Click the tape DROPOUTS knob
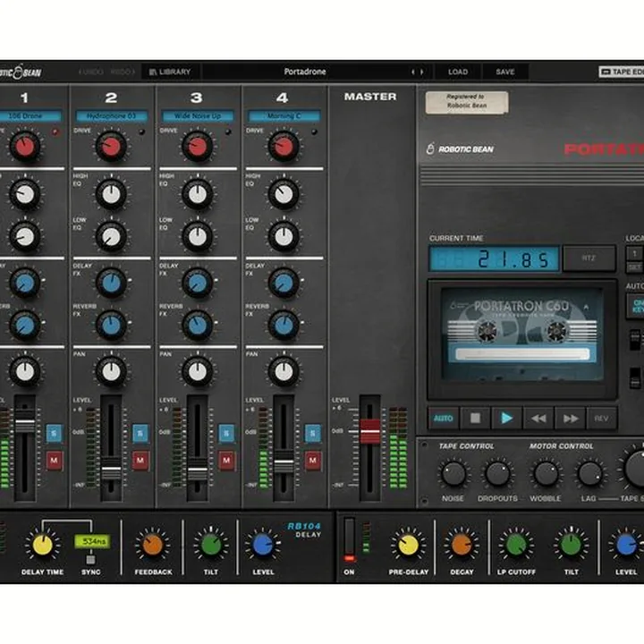644x644 pixels. pos(497,474)
